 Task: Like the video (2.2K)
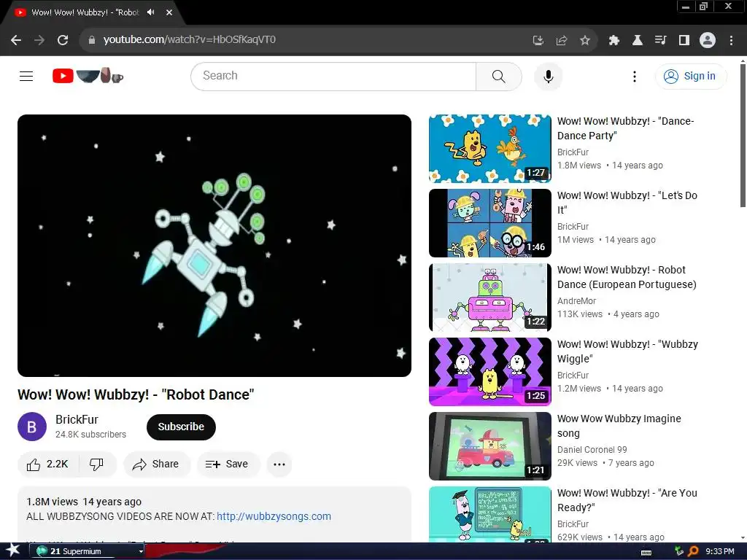(47, 464)
